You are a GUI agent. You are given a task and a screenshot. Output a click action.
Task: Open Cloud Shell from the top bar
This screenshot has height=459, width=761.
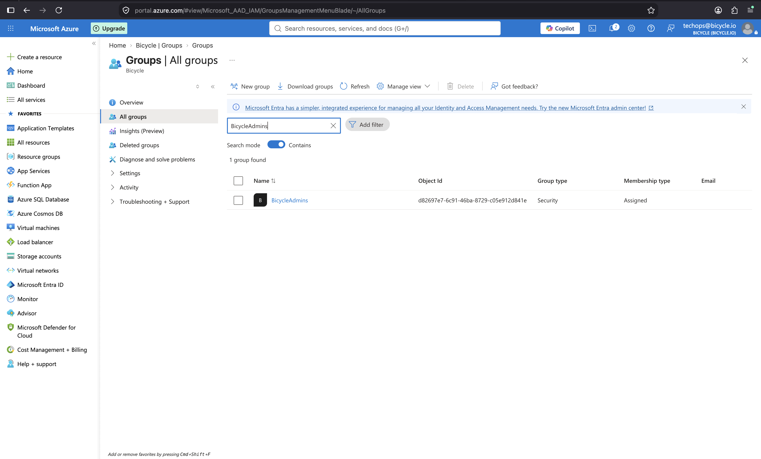pyautogui.click(x=592, y=29)
